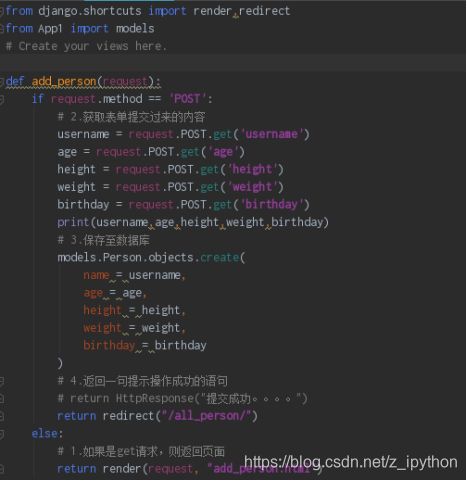Click the 'redirect' name in first import line
The width and height of the screenshot is (467, 481).
[264, 11]
